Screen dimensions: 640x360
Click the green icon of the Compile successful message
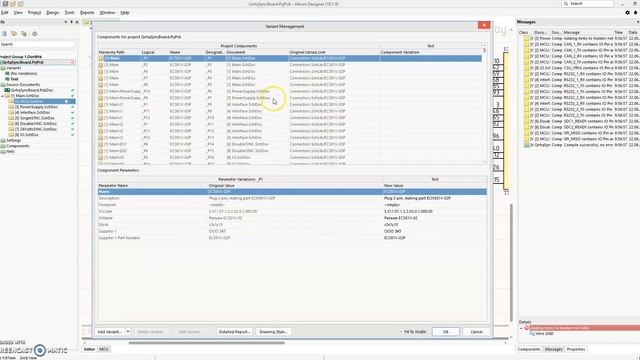click(x=527, y=145)
